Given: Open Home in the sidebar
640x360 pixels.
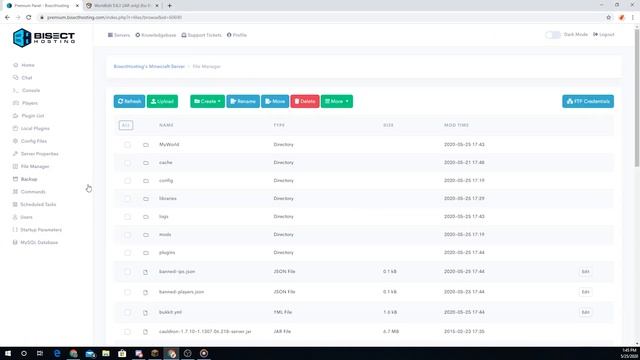Looking at the screenshot, I should (x=24, y=65).
